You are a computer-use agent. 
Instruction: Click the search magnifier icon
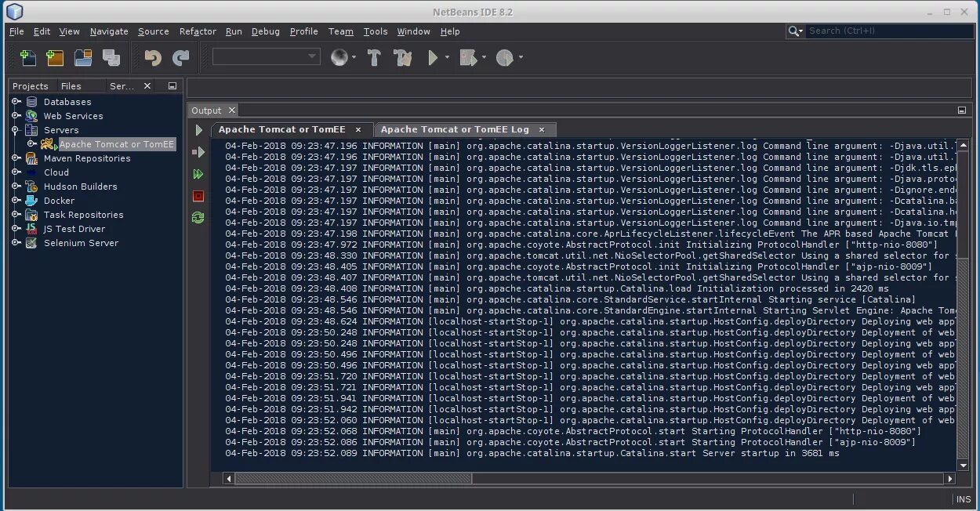pos(794,31)
